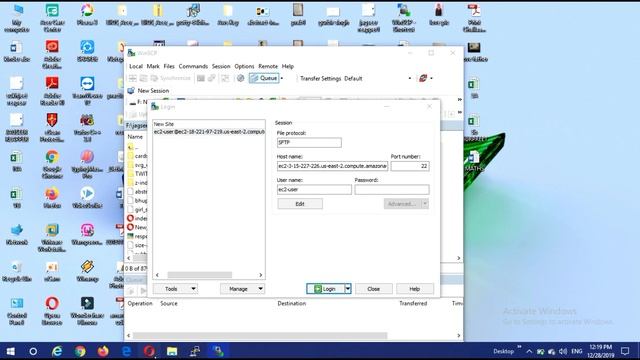Click the Close button in Login dialog

pyautogui.click(x=373, y=289)
